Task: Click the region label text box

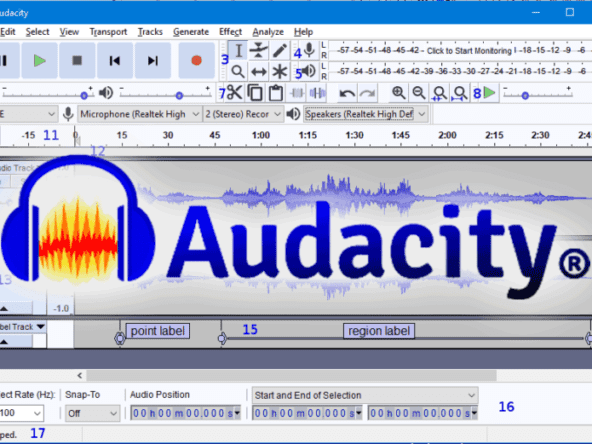Action: click(379, 331)
